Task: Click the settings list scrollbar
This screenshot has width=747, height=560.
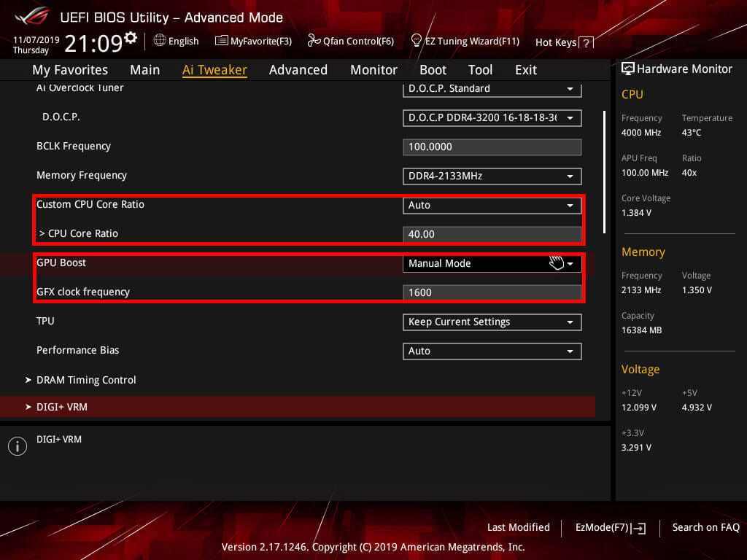Action: 604,172
